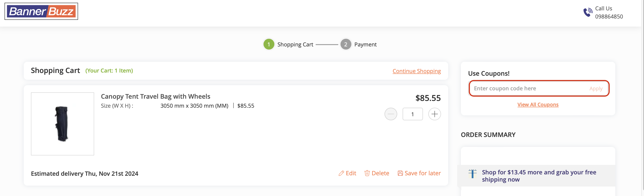Click the Payment step label

[x=365, y=44]
